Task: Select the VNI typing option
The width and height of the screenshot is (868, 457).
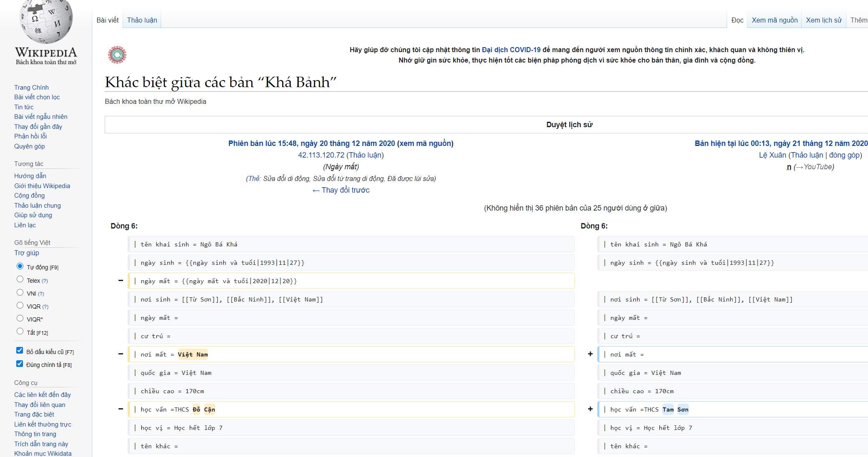Action: [20, 293]
